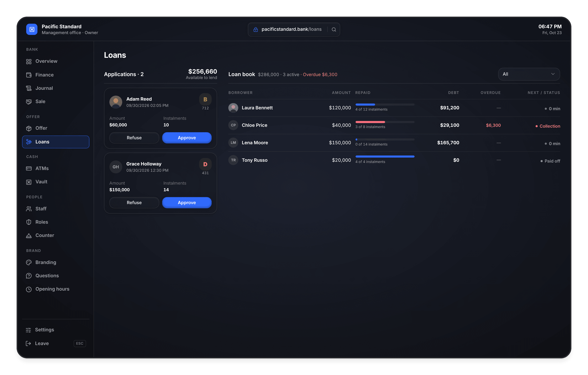Click the Questions help icon
The image size is (588, 375).
[29, 276]
